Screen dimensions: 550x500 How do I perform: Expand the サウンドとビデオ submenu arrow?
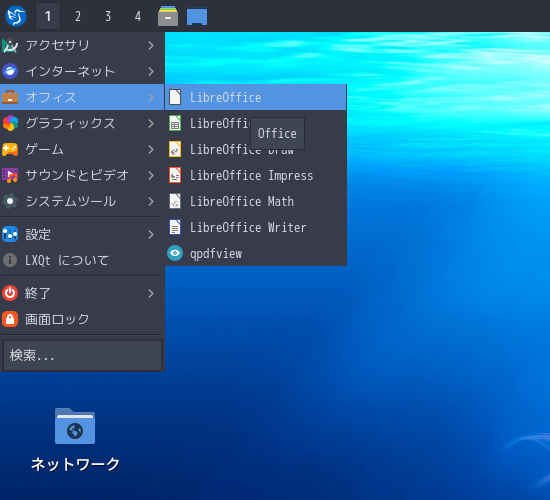point(151,175)
